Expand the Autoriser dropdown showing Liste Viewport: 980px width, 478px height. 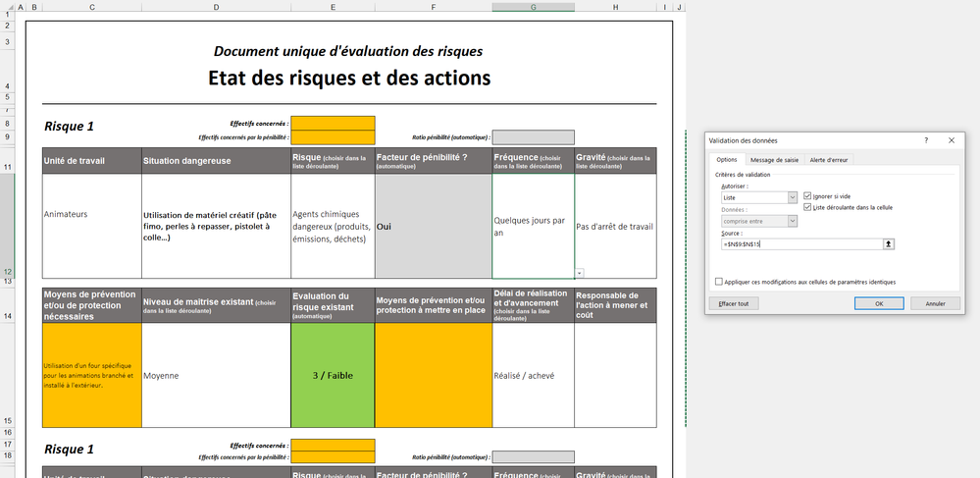pyautogui.click(x=793, y=197)
